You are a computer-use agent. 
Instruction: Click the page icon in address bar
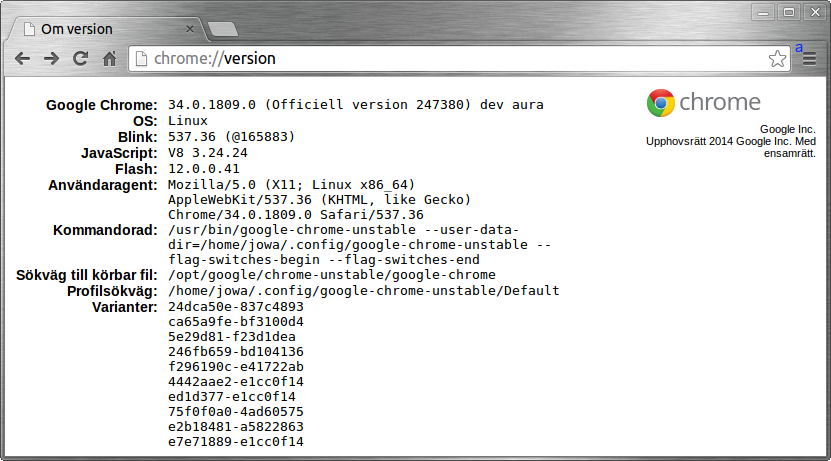click(x=141, y=58)
